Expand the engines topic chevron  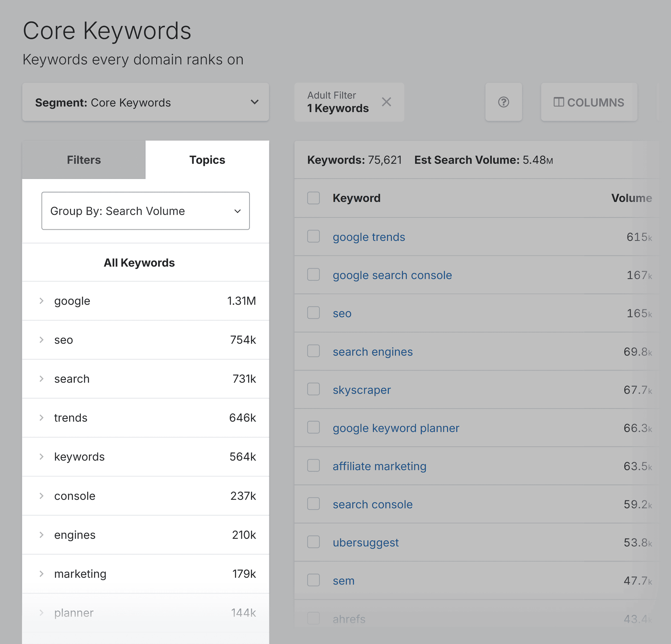coord(41,535)
